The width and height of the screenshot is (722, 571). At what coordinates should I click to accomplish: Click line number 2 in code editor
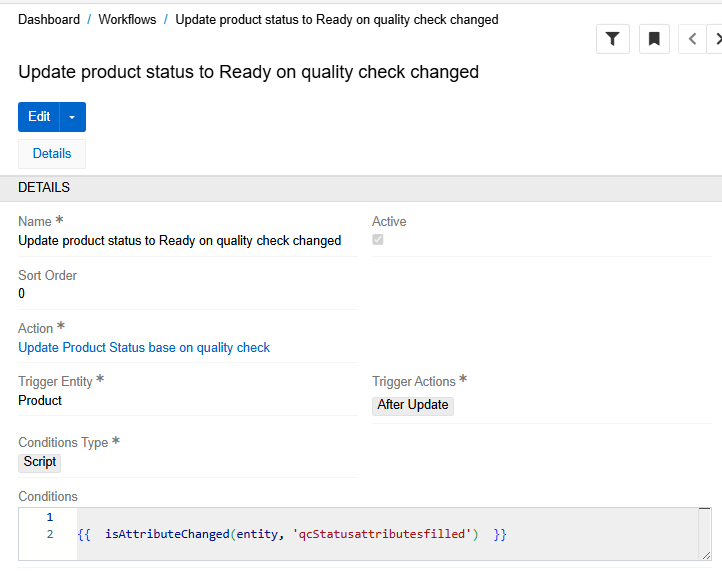[50, 534]
